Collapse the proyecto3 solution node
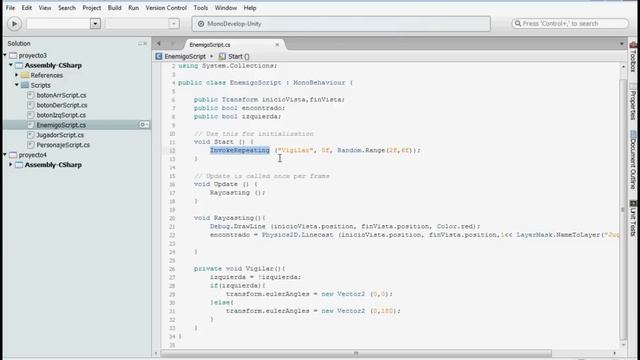Viewport: 640px width, 360px height. click(5, 55)
